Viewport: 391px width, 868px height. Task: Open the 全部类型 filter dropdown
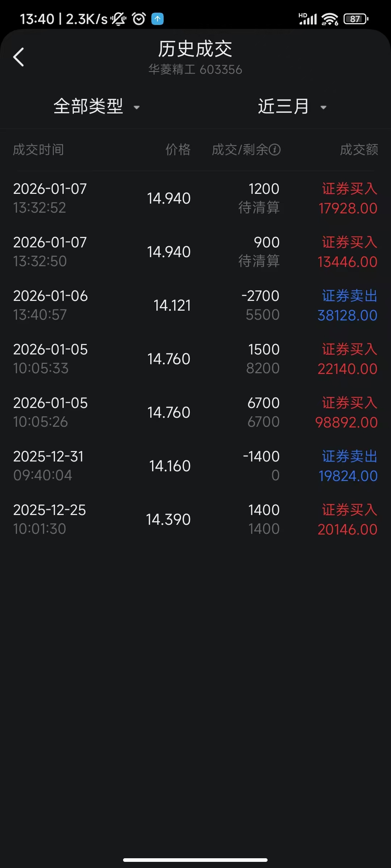(89, 106)
